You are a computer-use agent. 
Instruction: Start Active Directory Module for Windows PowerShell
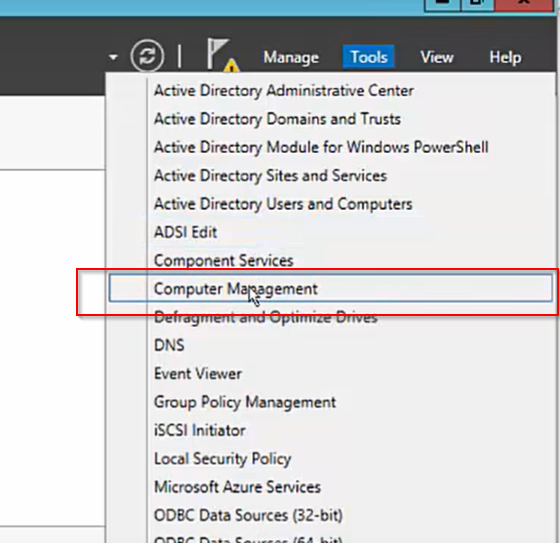pyautogui.click(x=321, y=147)
